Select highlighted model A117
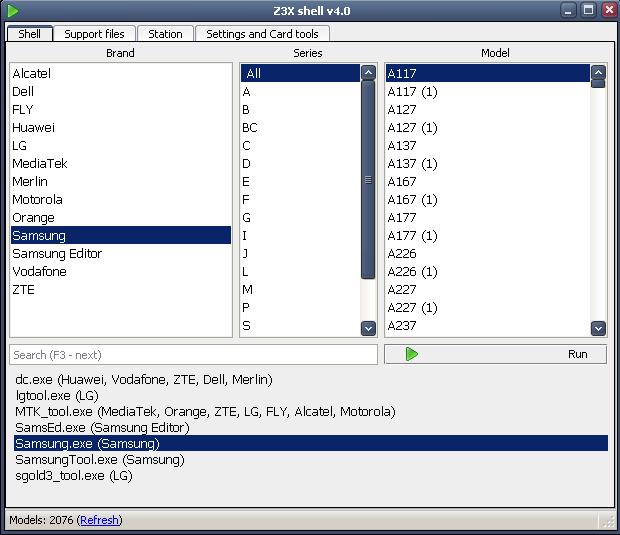 (488, 73)
